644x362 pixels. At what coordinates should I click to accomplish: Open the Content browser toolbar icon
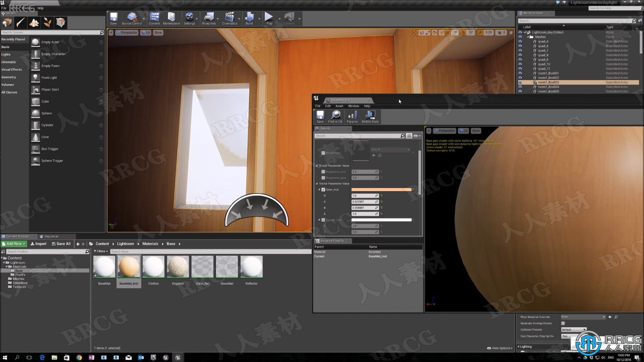tap(154, 18)
